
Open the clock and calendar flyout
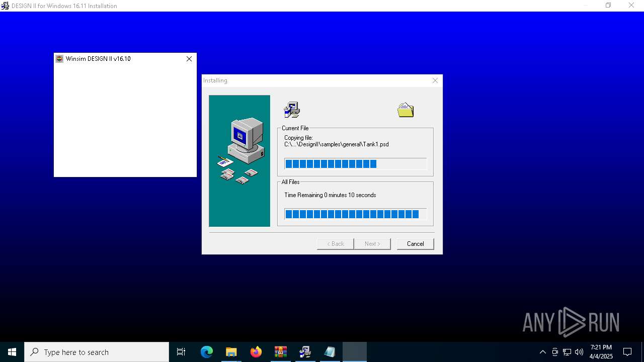[601, 352]
